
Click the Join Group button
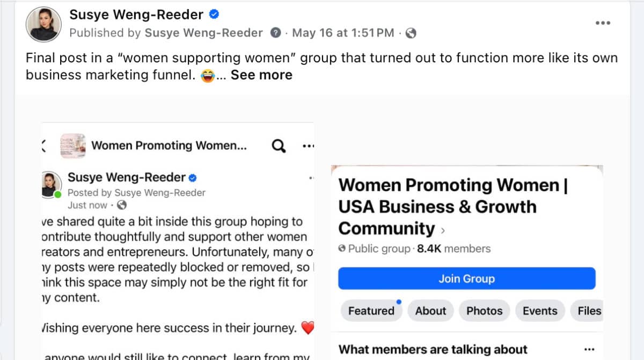pos(466,278)
